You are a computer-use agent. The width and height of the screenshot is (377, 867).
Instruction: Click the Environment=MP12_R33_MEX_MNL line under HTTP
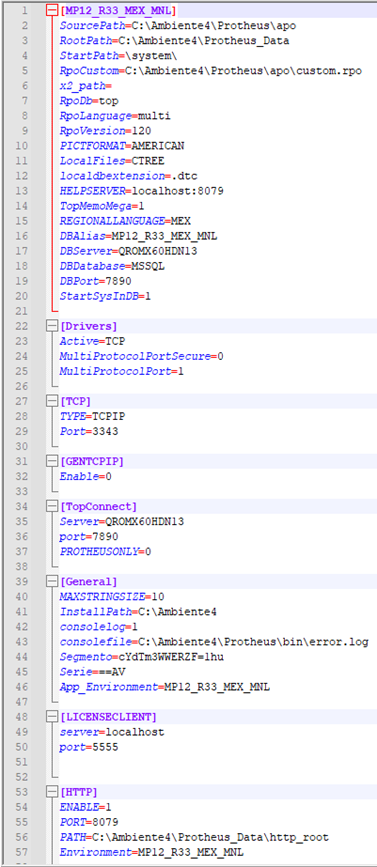[151, 852]
